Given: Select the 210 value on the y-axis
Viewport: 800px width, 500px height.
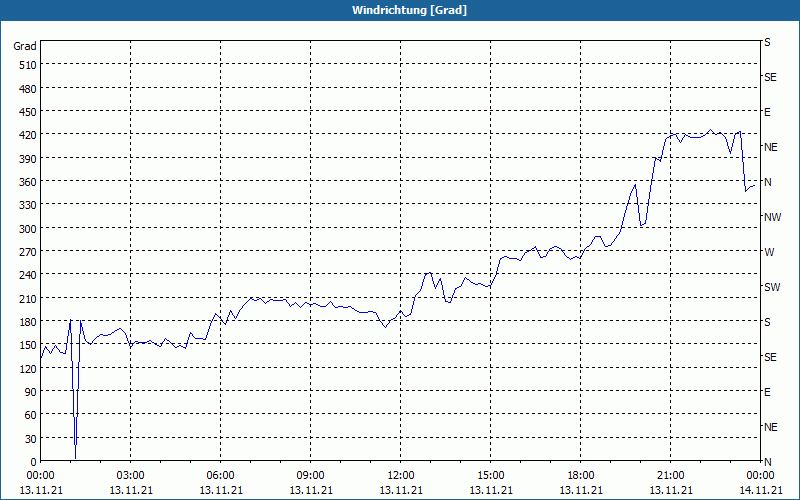Looking at the screenshot, I should 28,298.
